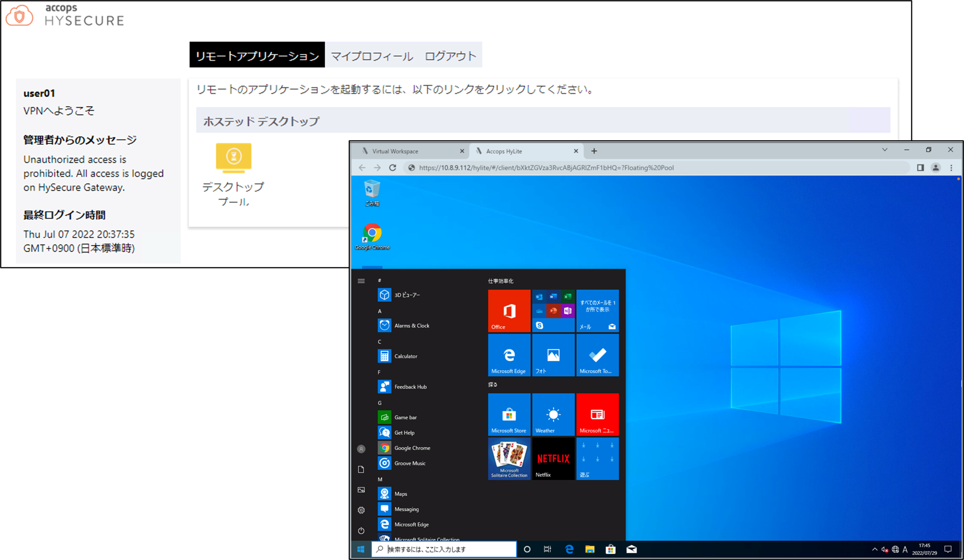Image resolution: width=964 pixels, height=560 pixels.
Task: Open the Chrome profile avatar
Action: (x=936, y=168)
